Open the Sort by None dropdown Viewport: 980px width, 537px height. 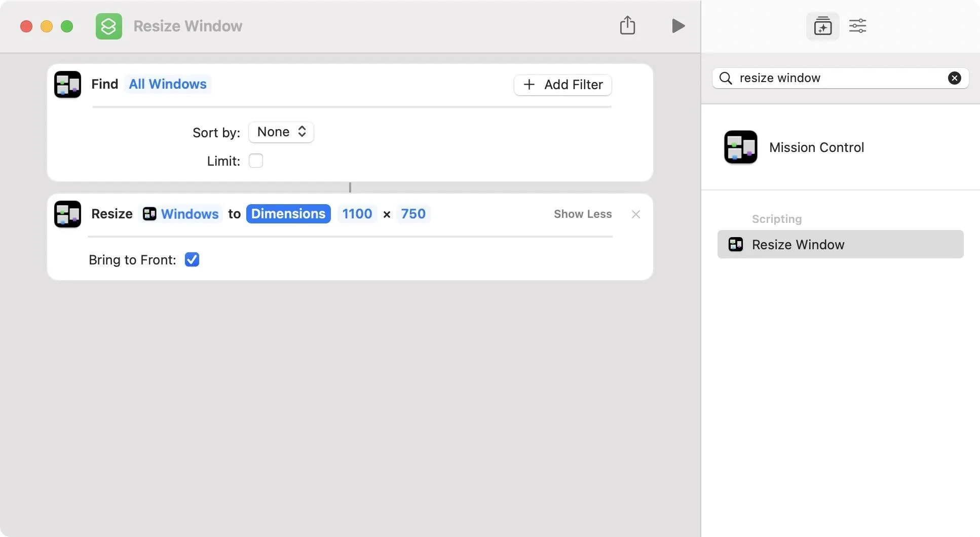(x=281, y=132)
